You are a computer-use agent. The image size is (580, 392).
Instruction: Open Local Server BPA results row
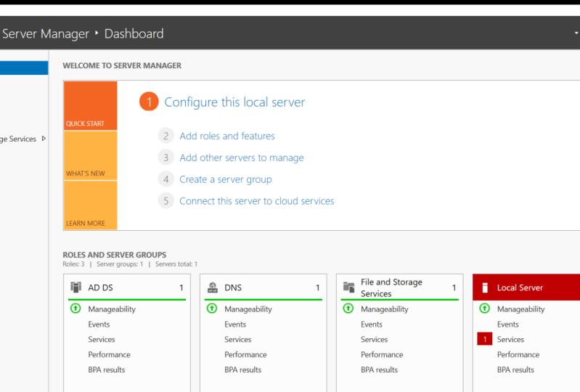point(515,369)
